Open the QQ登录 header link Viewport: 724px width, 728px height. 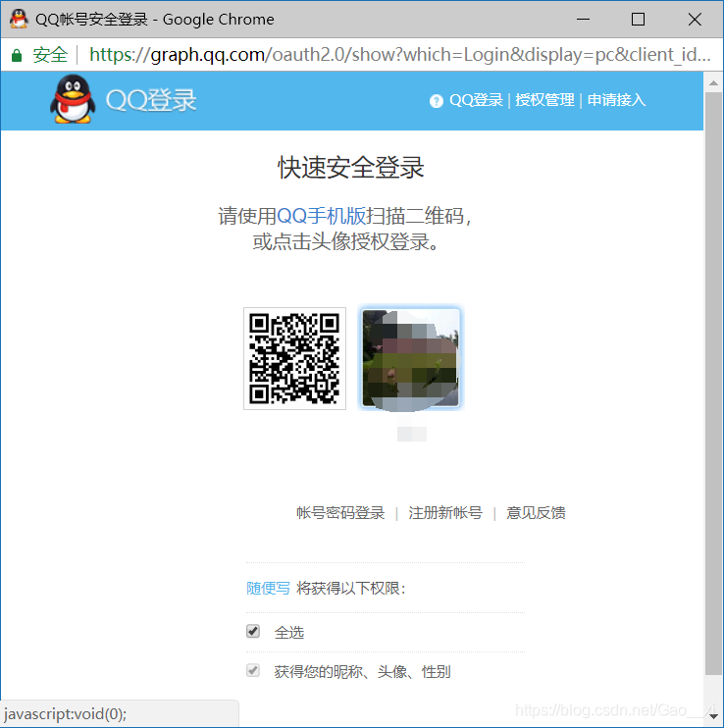pos(476,100)
